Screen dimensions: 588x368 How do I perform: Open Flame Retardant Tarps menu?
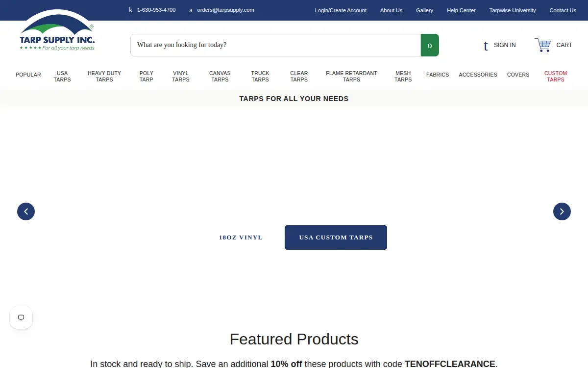coord(351,77)
